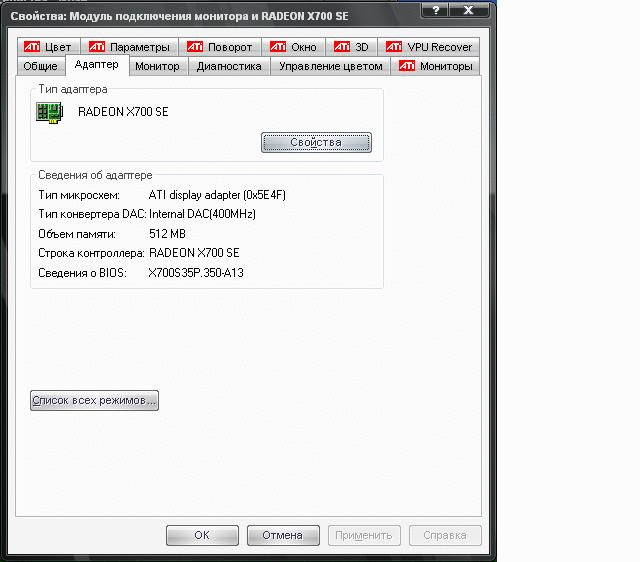Switch to the Общие tab
This screenshot has width=640, height=562.
41,66
